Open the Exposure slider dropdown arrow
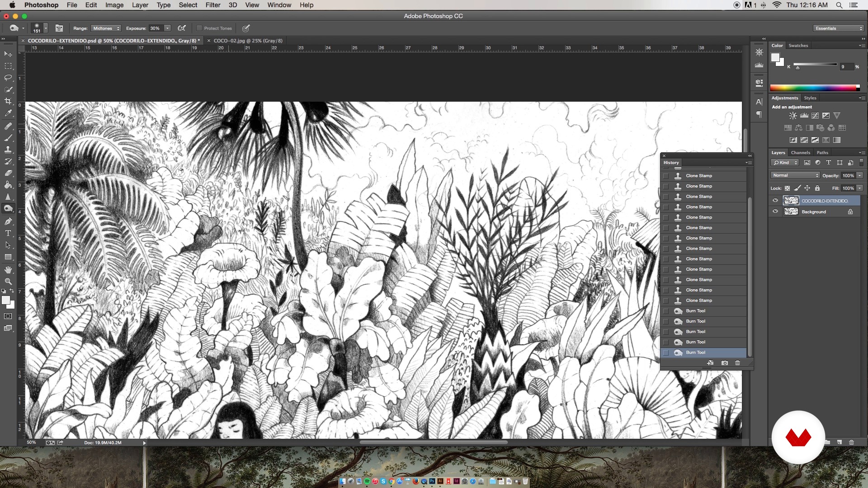Viewport: 868px width, 488px height. 167,28
